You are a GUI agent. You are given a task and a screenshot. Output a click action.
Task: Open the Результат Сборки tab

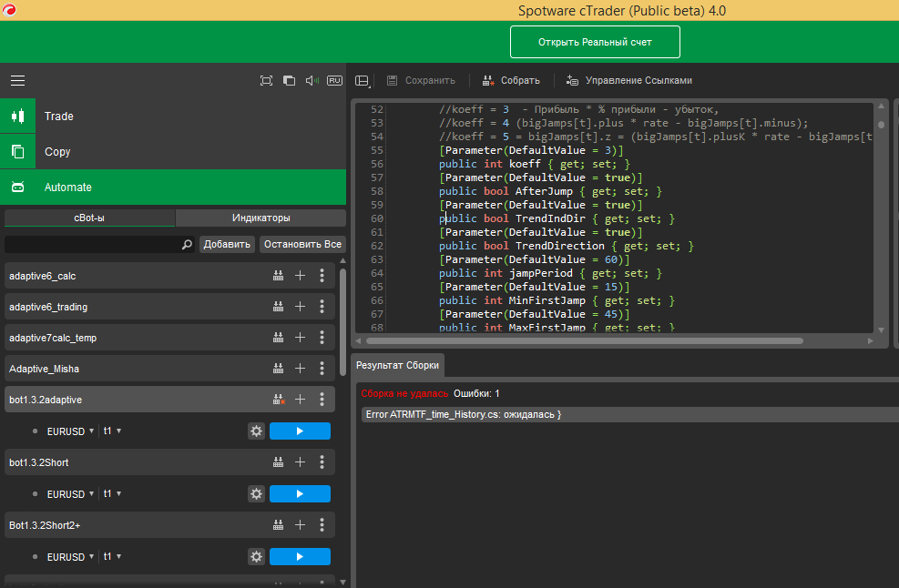(x=397, y=365)
